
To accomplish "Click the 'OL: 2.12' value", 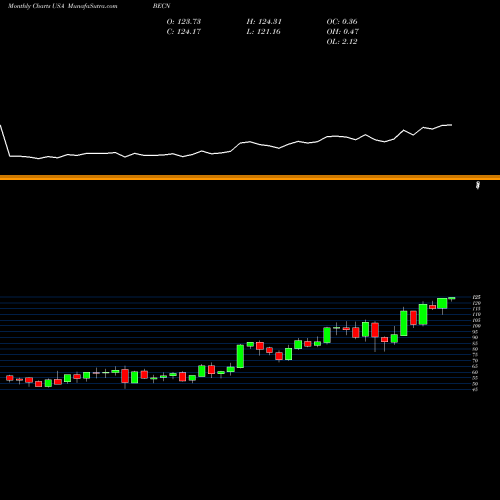I will (x=342, y=42).
